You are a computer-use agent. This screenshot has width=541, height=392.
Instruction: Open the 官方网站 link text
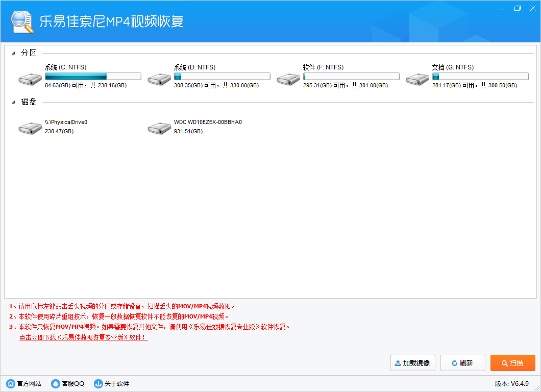point(29,384)
